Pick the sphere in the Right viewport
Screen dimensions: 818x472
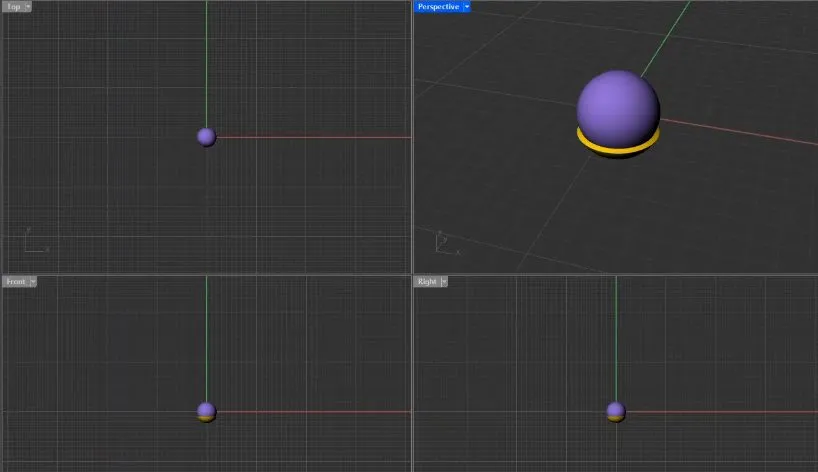tap(616, 410)
